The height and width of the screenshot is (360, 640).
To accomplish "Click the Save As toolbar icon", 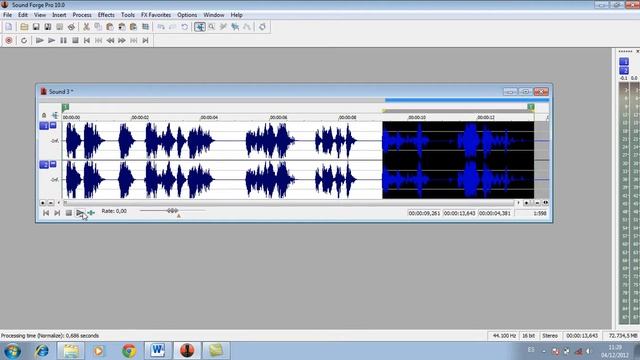I will coord(48,27).
